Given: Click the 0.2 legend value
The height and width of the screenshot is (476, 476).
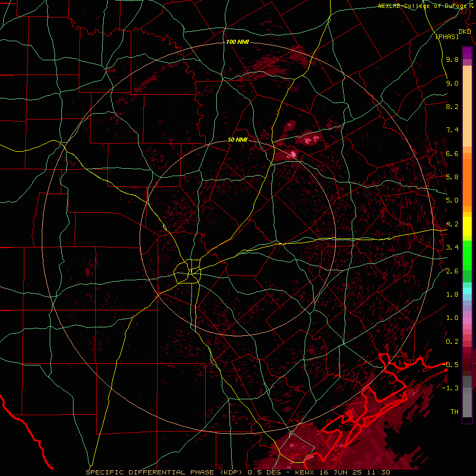Looking at the screenshot, I should [452, 342].
